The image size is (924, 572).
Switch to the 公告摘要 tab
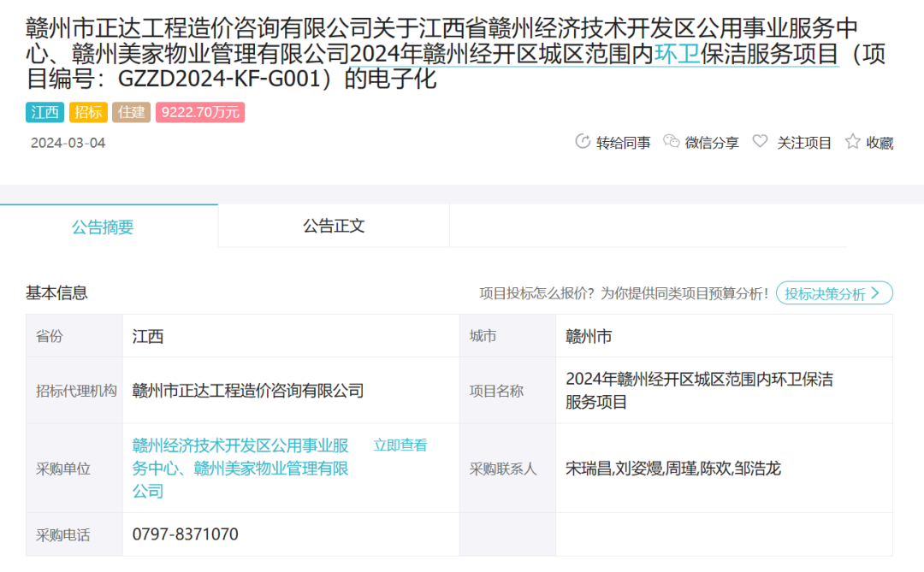point(109,227)
